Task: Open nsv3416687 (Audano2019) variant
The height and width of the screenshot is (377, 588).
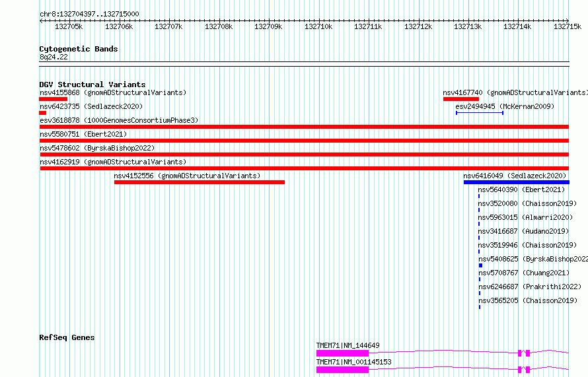Action: coord(524,231)
